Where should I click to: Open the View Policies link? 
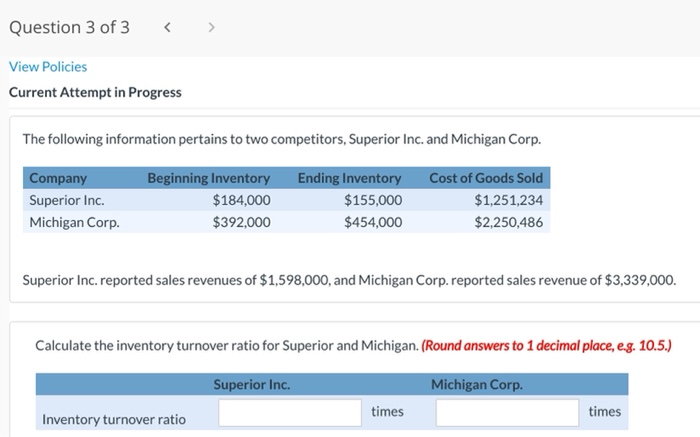pos(48,67)
